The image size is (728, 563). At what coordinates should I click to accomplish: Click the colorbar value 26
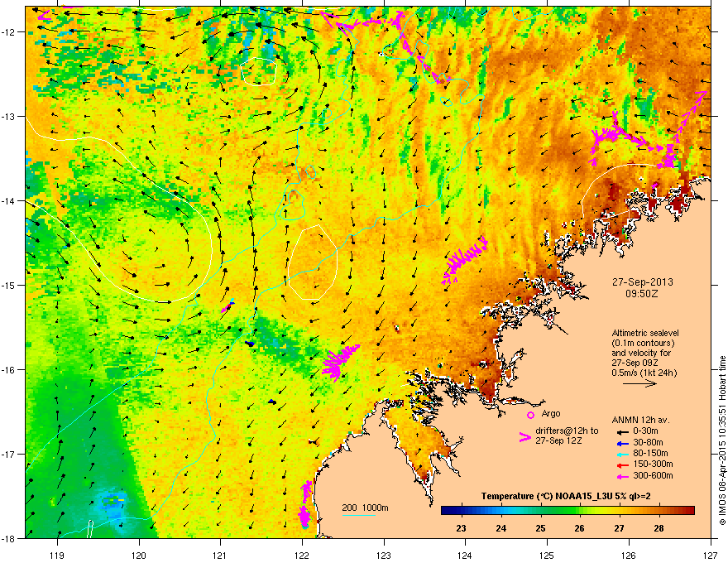tap(579, 528)
